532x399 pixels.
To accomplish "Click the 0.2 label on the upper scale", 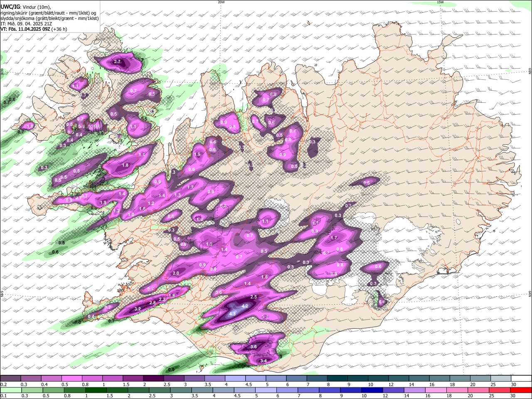I will pos(3,384).
